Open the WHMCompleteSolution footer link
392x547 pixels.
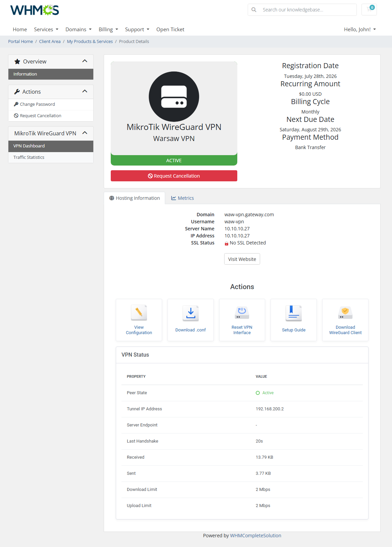pyautogui.click(x=255, y=536)
